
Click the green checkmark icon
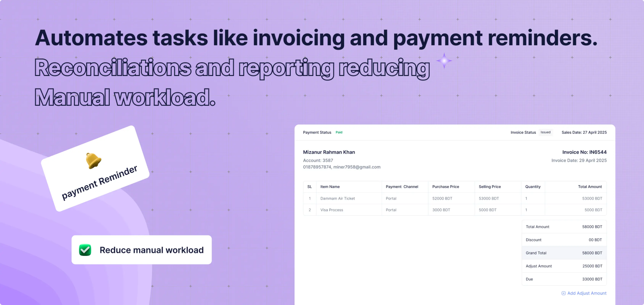(x=85, y=250)
